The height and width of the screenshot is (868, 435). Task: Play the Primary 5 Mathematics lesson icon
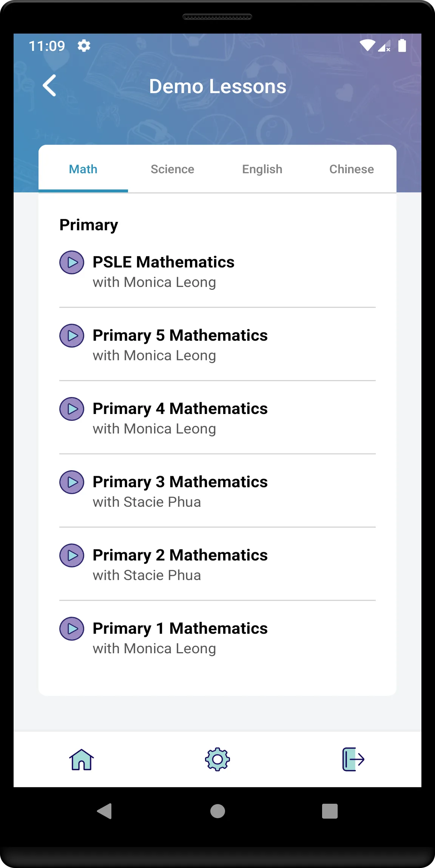point(72,336)
